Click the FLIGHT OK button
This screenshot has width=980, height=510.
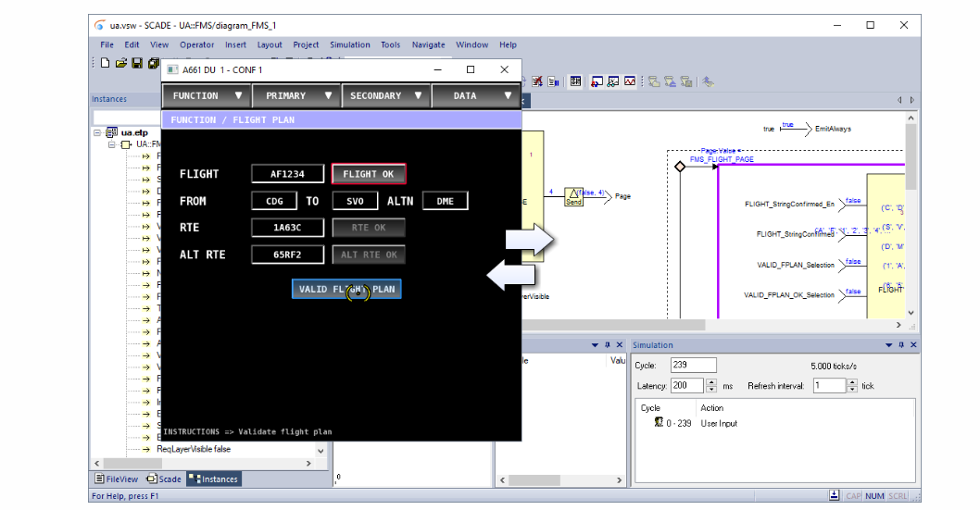[368, 174]
